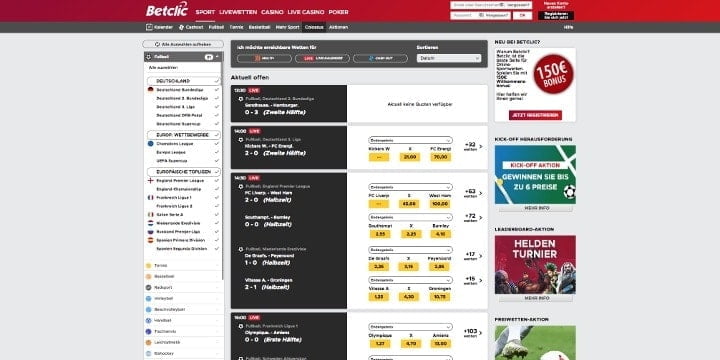
Task: Click the Spain flag beside Primera División
Action: pos(150,240)
